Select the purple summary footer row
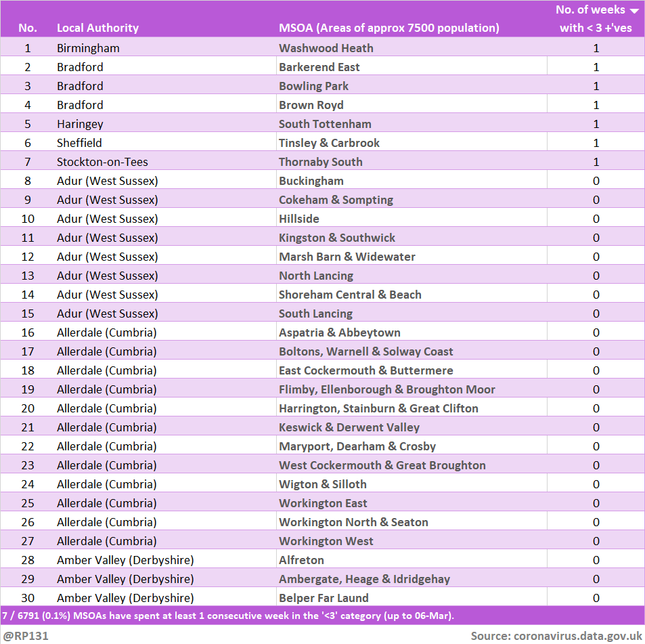645x644 pixels. point(322,616)
